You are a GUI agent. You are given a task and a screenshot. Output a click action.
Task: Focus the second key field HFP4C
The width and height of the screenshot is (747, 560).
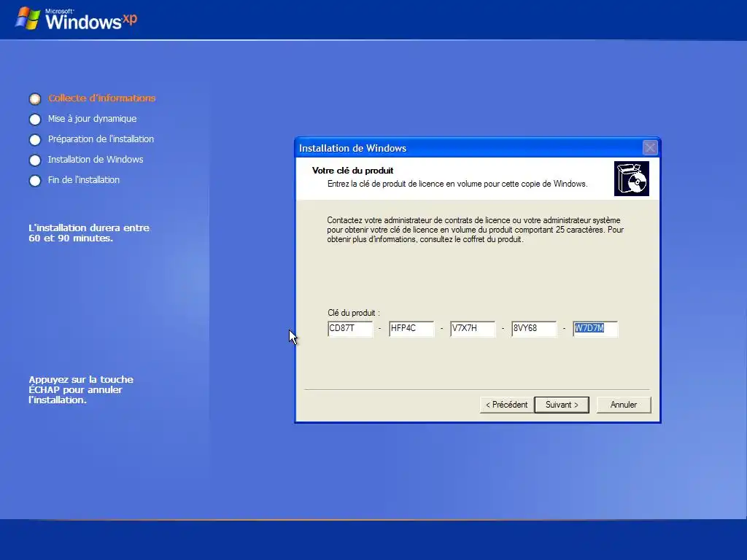coord(411,329)
